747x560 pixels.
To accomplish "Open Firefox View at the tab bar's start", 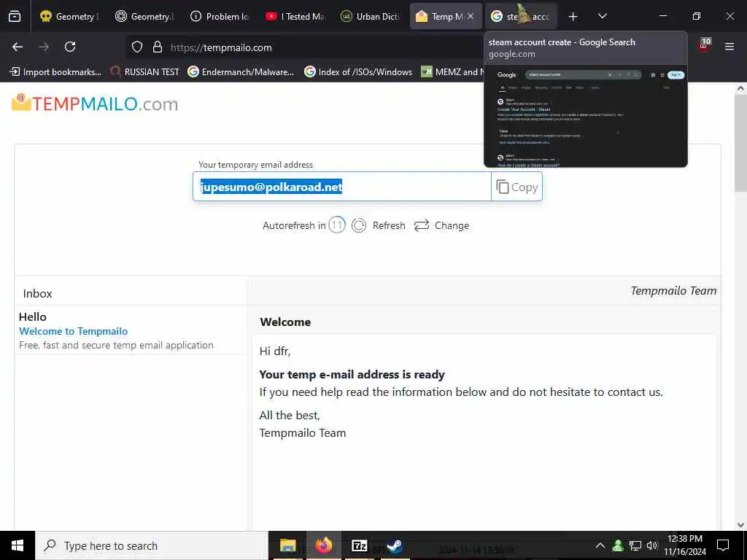I will 15,16.
